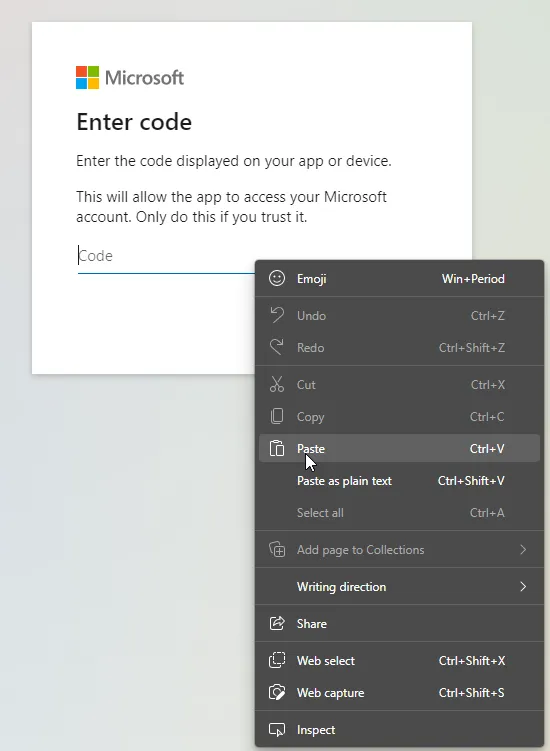Select the Share menu label
This screenshot has height=751, width=550.
(x=312, y=624)
